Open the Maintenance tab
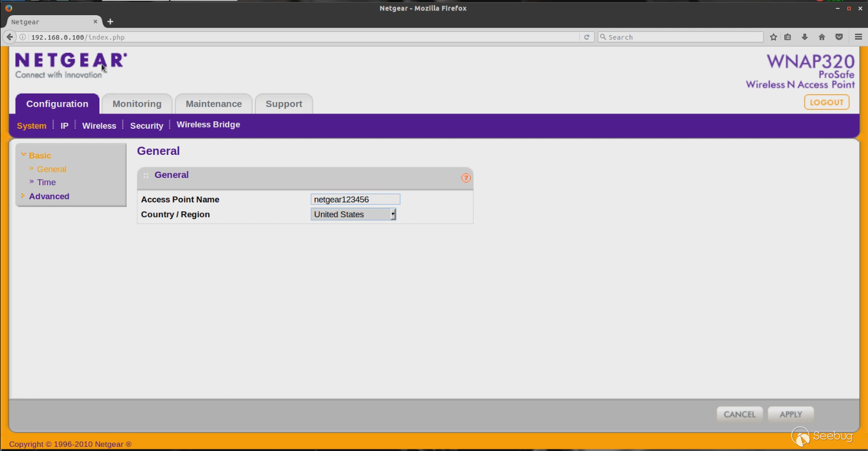The width and height of the screenshot is (868, 451). pyautogui.click(x=214, y=104)
